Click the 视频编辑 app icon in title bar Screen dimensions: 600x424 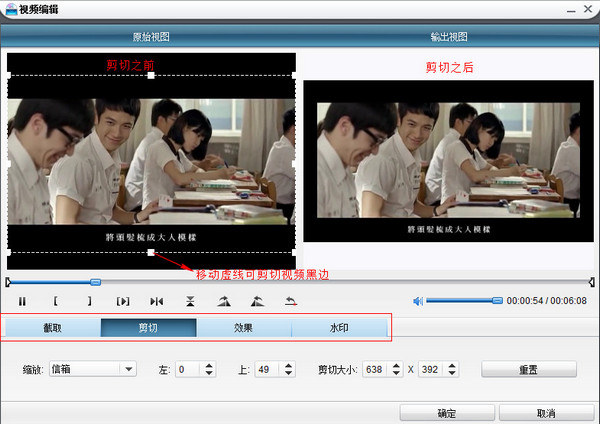11,9
